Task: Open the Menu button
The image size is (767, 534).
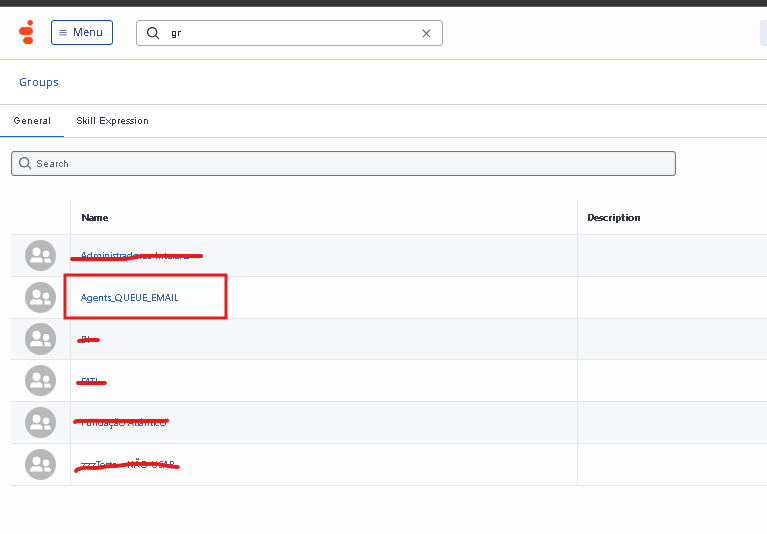Action: pos(82,33)
